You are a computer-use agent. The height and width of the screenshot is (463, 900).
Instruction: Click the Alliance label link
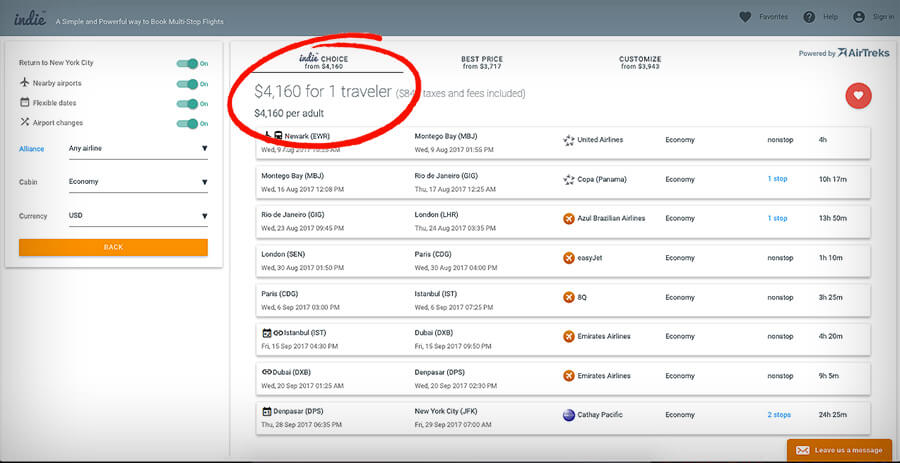[x=32, y=149]
